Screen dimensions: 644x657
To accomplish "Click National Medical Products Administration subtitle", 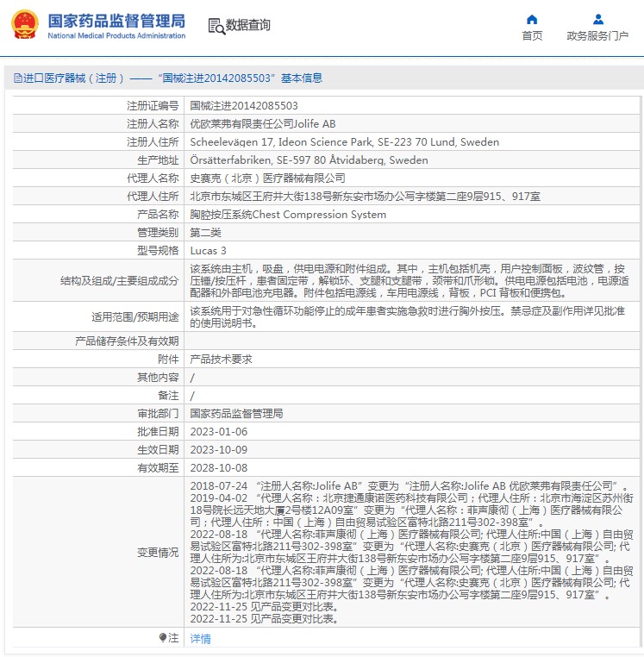I will point(116,35).
